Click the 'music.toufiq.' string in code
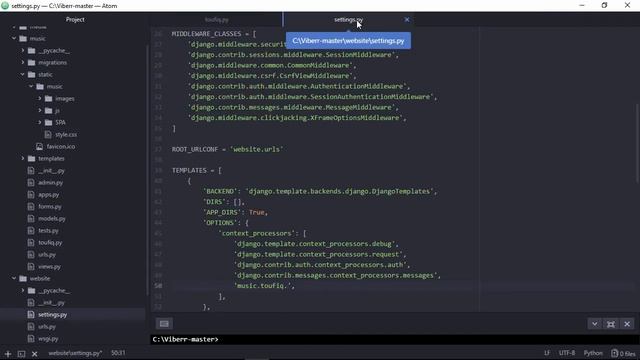The width and height of the screenshot is (640, 360). (264, 286)
